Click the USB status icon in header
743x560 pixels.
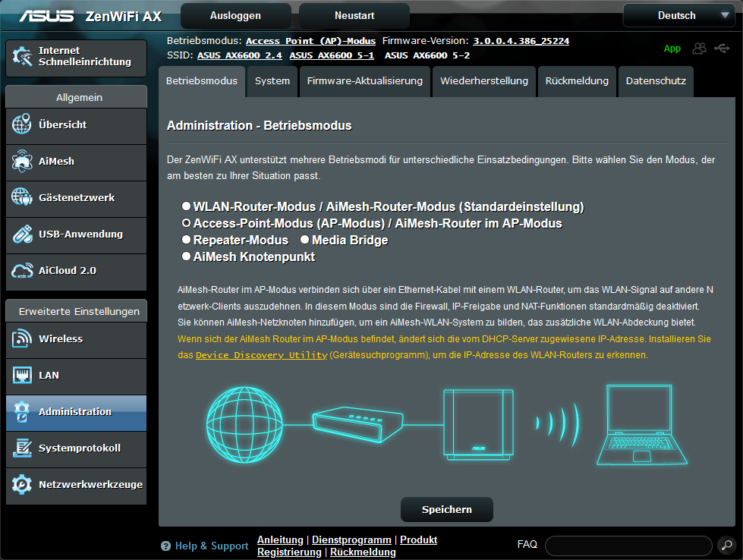(x=723, y=49)
